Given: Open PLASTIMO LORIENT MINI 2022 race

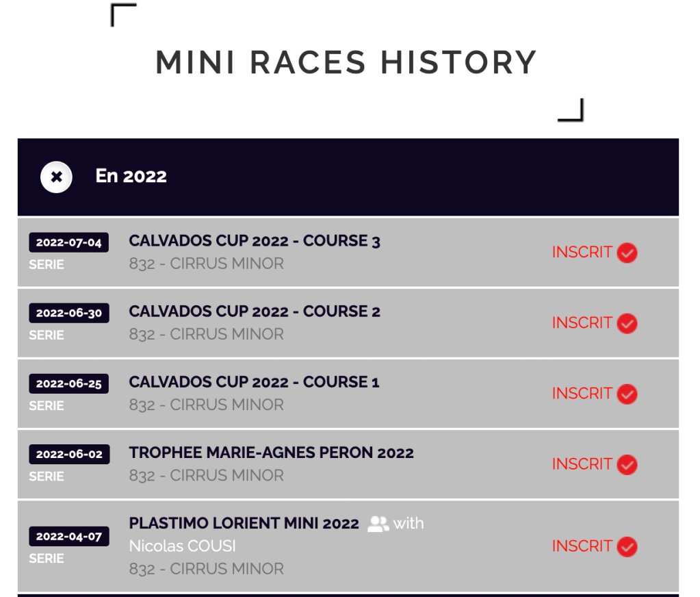Looking at the screenshot, I should 244,524.
